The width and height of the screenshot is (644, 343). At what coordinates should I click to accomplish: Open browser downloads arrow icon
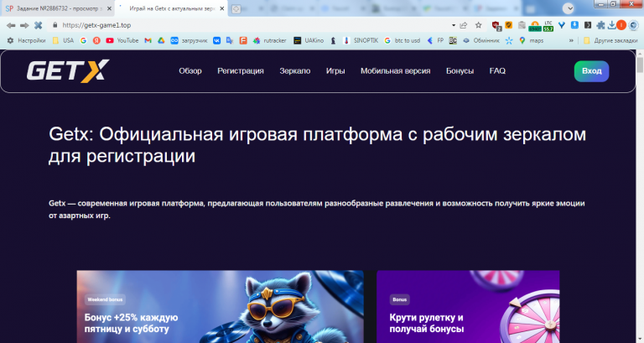[x=611, y=25]
